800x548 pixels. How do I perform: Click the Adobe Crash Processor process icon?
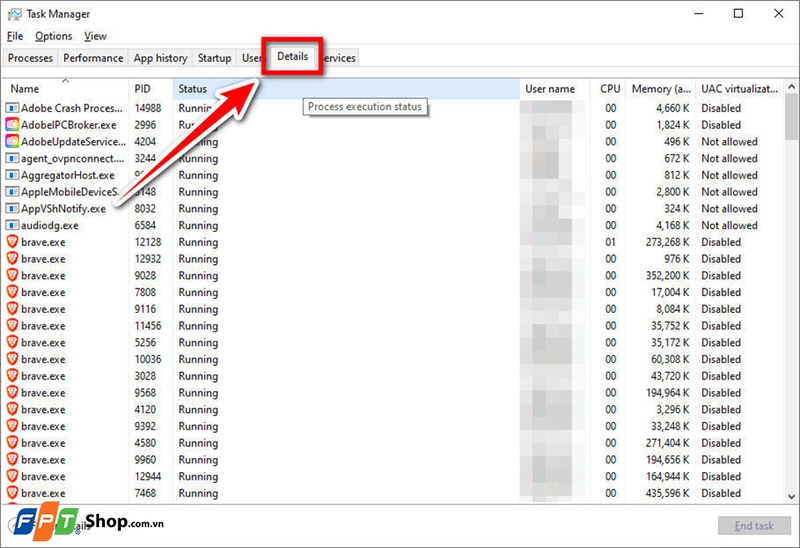pos(12,108)
